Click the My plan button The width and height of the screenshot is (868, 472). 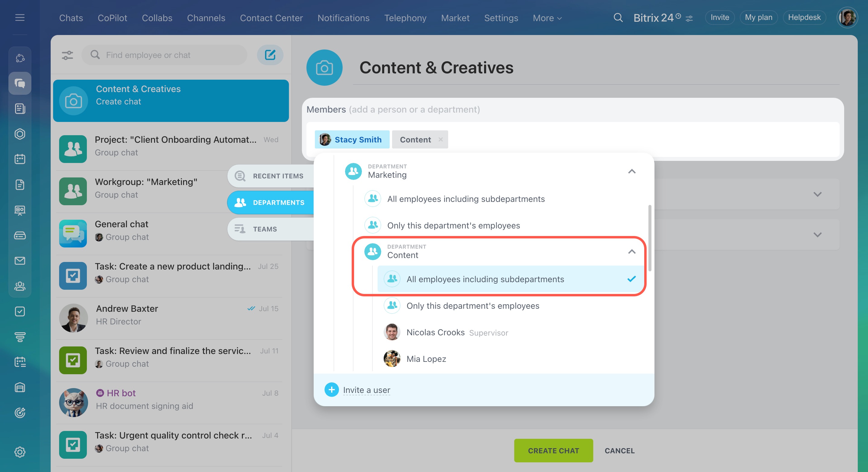(x=759, y=18)
